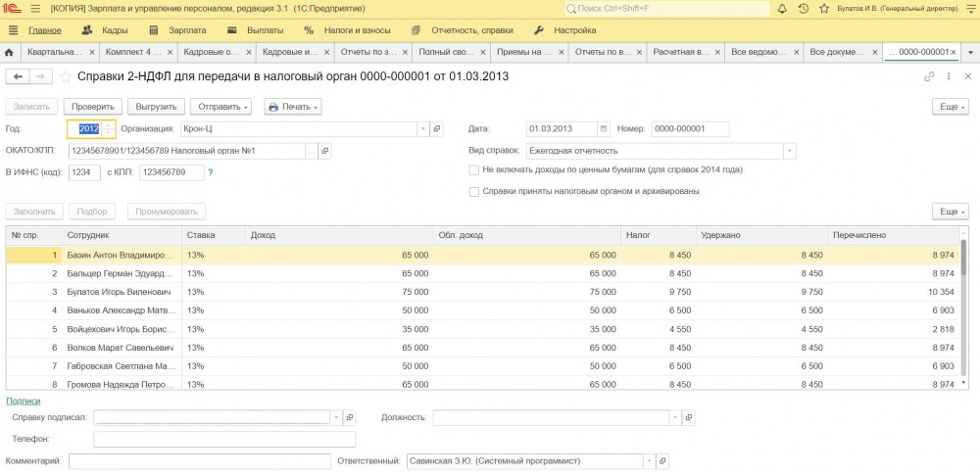Expand the Организация dropdown
The width and height of the screenshot is (980, 475).
(x=422, y=128)
